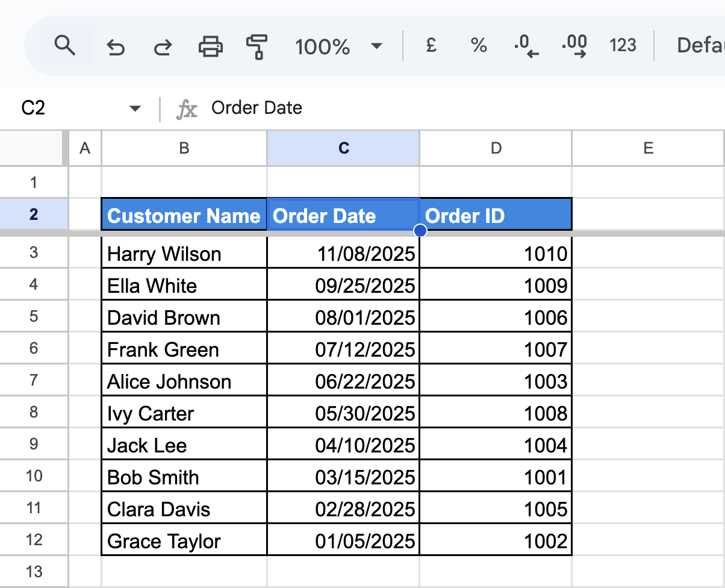This screenshot has height=588, width=725.
Task: Select column B header
Action: tap(184, 148)
